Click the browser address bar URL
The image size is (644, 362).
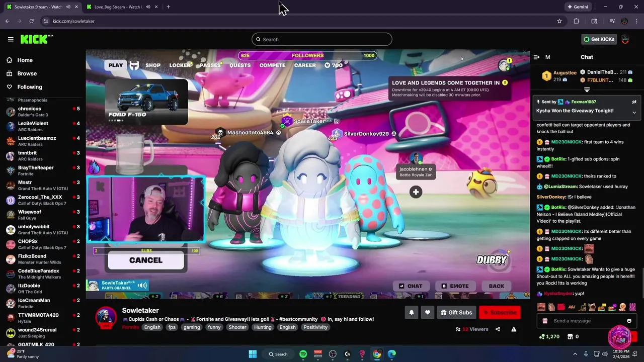click(x=73, y=21)
